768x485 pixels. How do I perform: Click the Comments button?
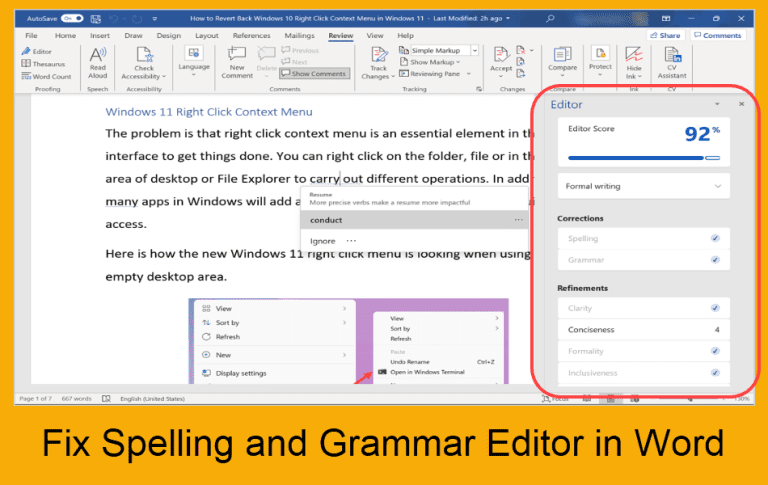(x=718, y=35)
